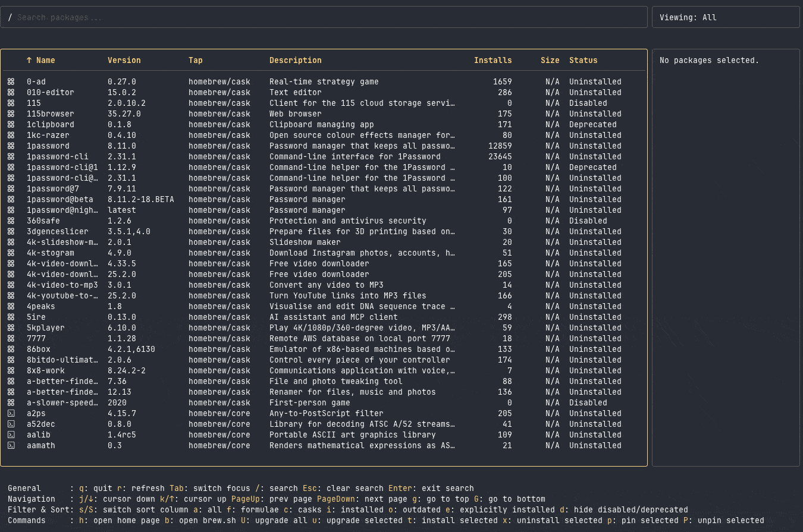Click the cask icon beside 1kc-razer
Screen dimensions: 803x532
[x=11, y=135]
